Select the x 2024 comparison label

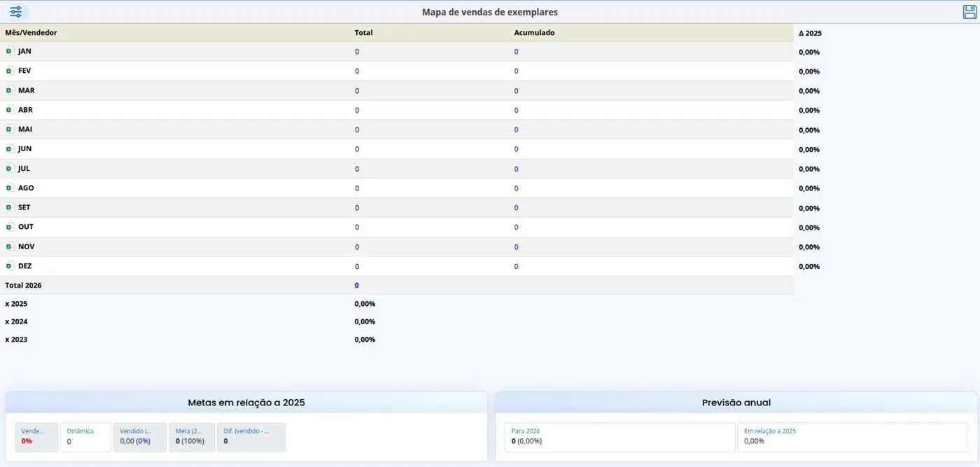point(16,322)
